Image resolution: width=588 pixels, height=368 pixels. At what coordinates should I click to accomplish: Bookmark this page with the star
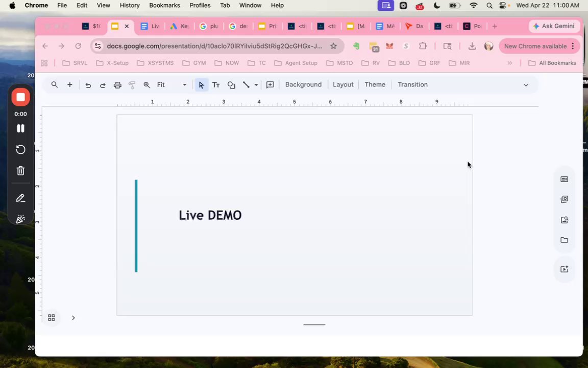pos(333,46)
